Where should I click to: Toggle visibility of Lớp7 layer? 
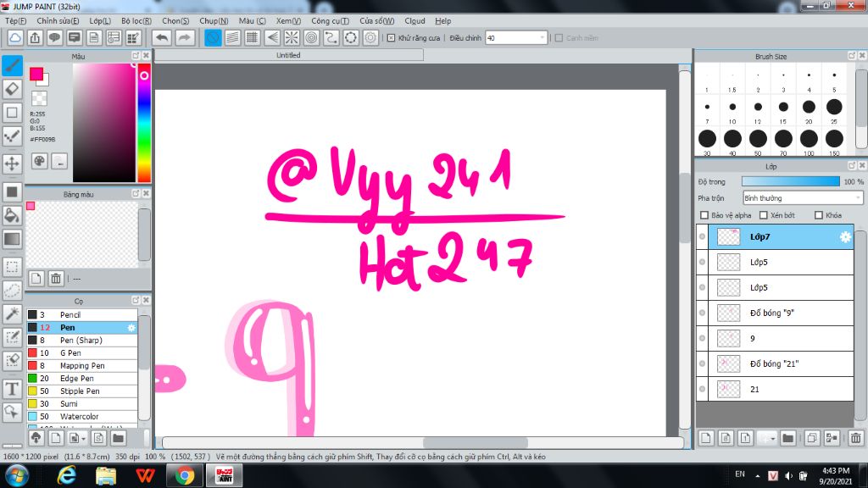[x=702, y=237]
